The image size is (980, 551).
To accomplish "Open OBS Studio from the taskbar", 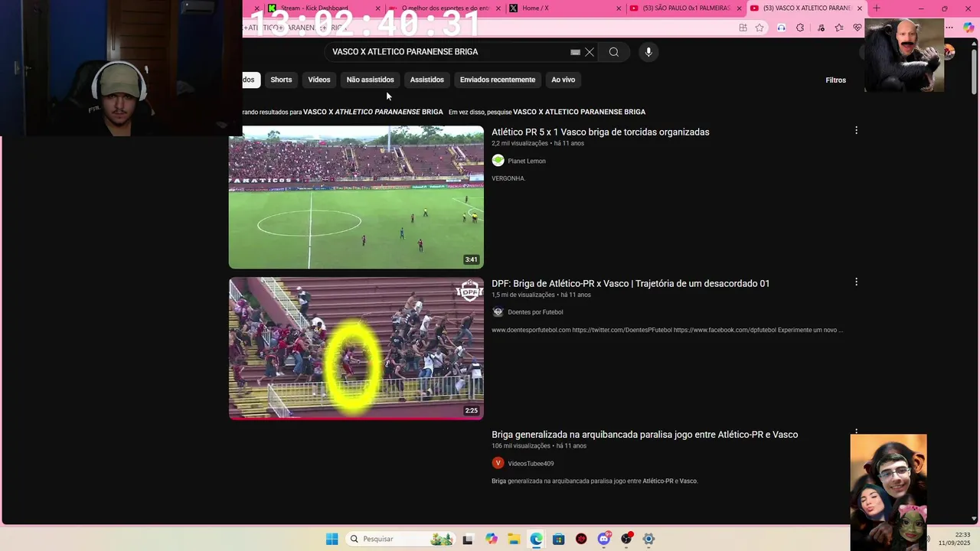I will pyautogui.click(x=626, y=539).
